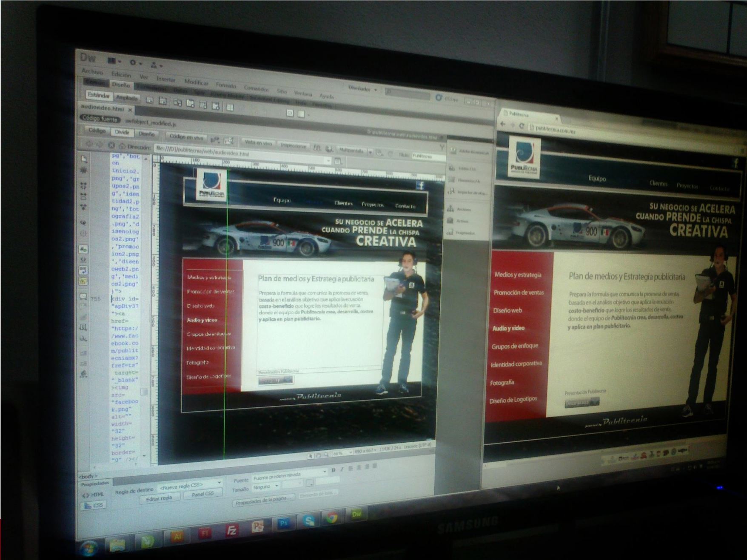
Task: Click the Panel CSS button
Action: (x=202, y=494)
